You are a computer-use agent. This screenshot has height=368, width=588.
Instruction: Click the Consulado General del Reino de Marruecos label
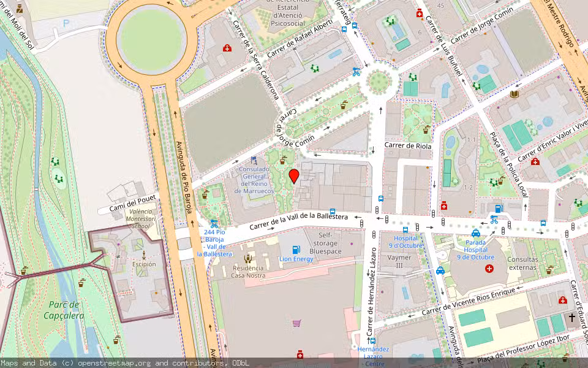pyautogui.click(x=253, y=178)
